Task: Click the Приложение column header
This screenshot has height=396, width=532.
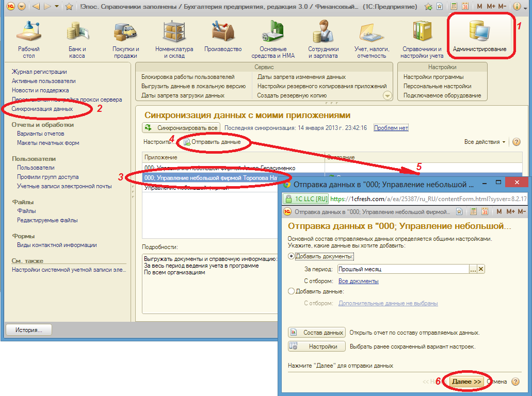Action: 233,157
